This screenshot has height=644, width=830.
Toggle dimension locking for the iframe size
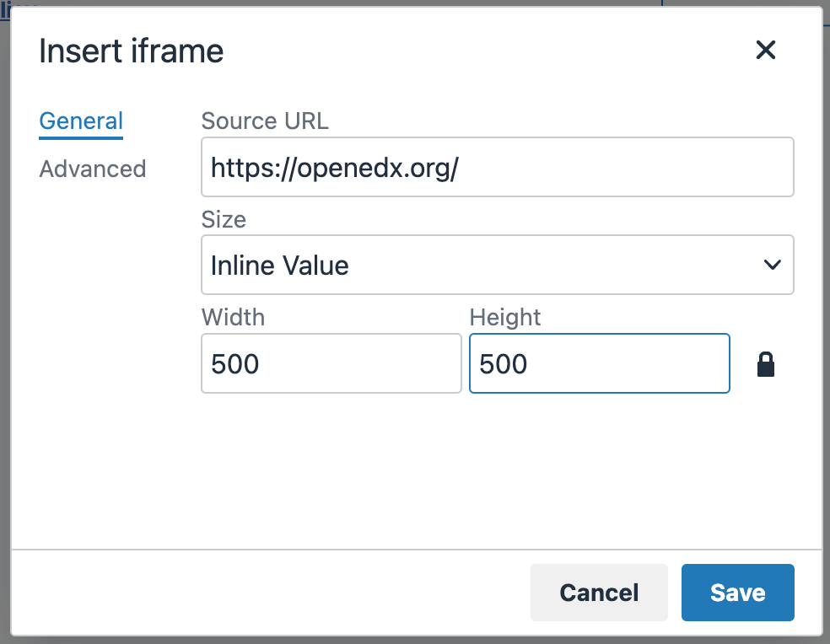point(766,363)
